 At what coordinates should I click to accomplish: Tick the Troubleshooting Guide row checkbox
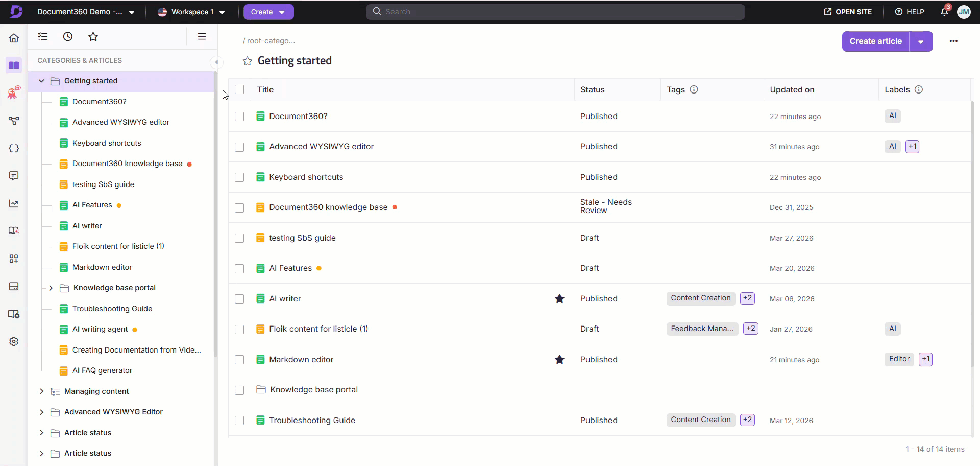(x=239, y=421)
